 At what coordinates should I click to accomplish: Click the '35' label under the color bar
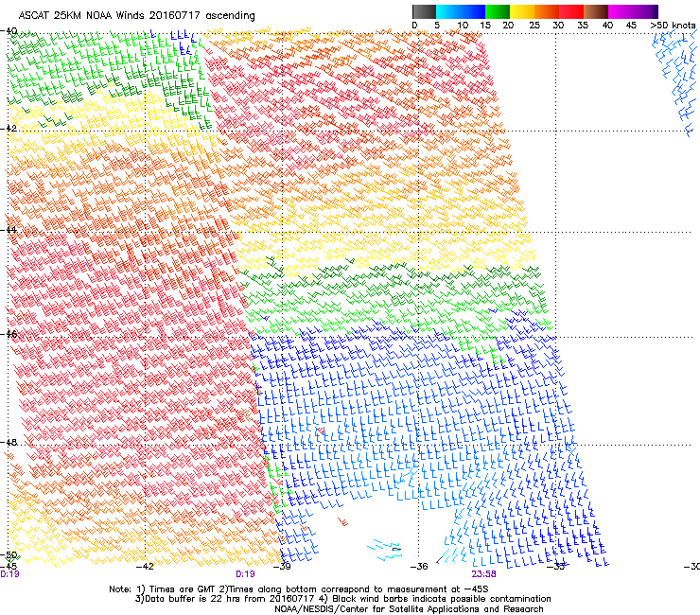tap(583, 26)
